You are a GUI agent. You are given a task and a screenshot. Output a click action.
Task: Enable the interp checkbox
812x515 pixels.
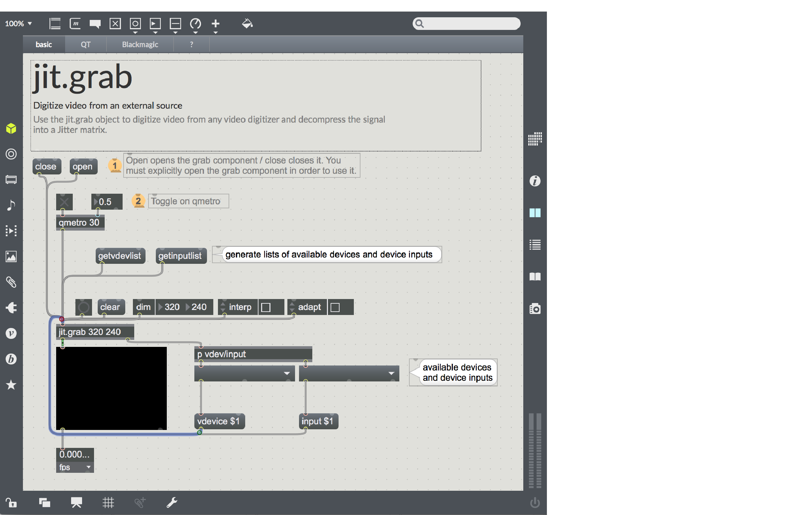[x=266, y=307]
